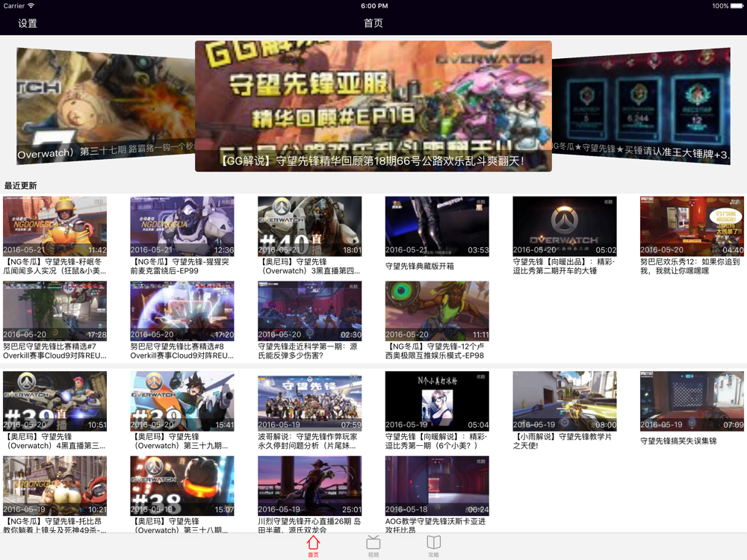Open the title 守望先锋搞笑失误集锦

(678, 441)
